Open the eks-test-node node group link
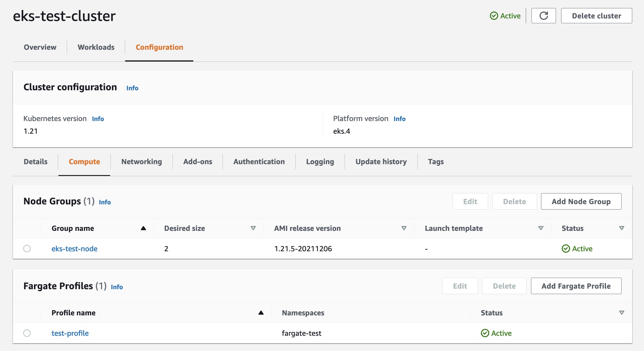Viewport: 644px width, 351px height. pyautogui.click(x=74, y=249)
